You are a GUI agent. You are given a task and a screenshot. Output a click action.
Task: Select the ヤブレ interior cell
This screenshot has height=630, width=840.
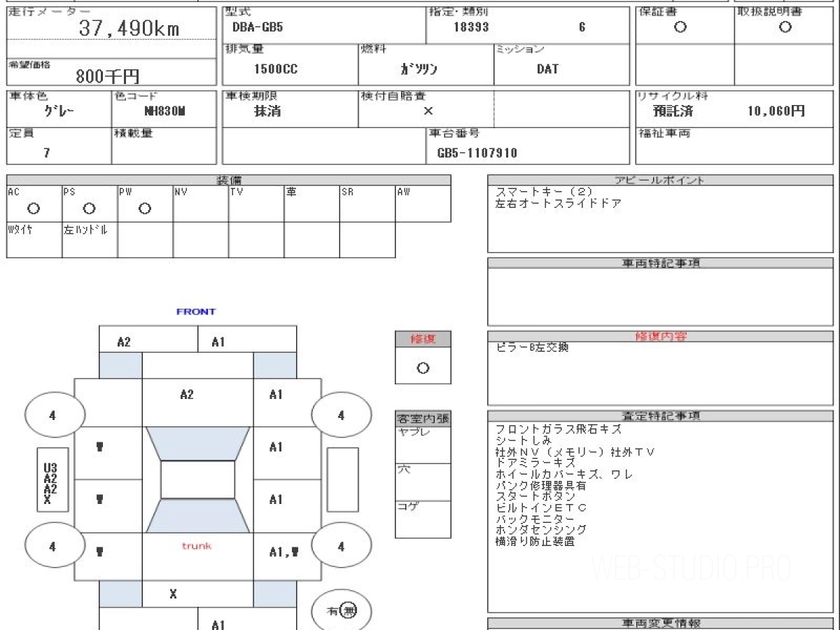click(423, 445)
